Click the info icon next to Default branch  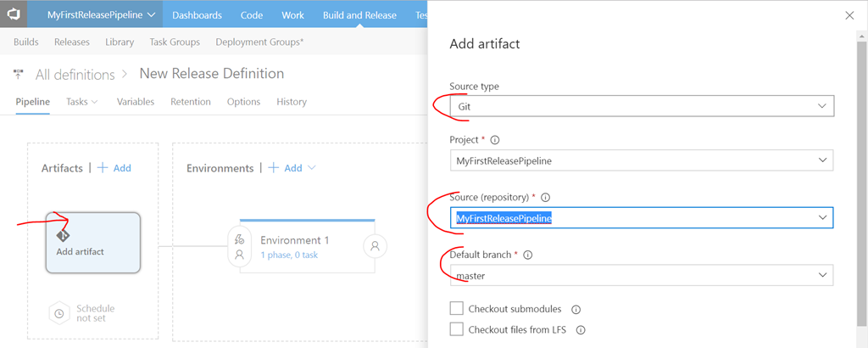(527, 255)
